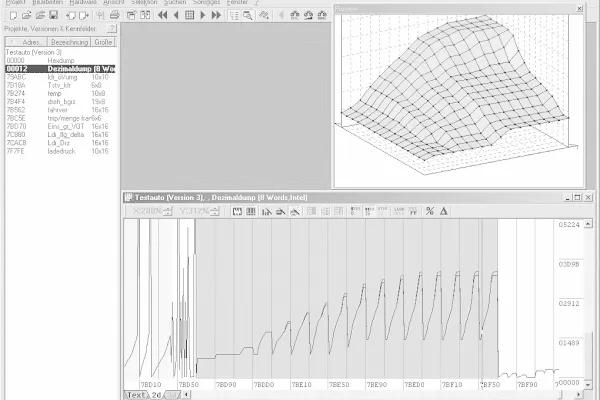Select the 7CAC8 Ldr_Drz row

point(60,143)
